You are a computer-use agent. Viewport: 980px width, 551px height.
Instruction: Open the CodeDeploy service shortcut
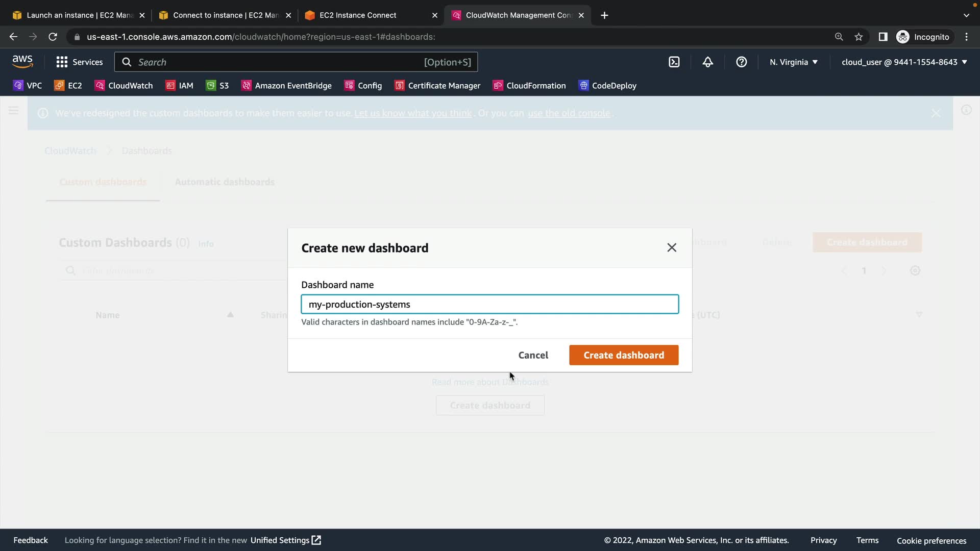(607, 86)
